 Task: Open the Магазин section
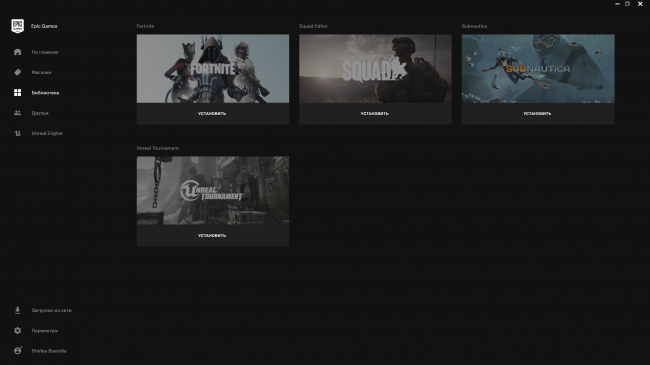click(41, 73)
